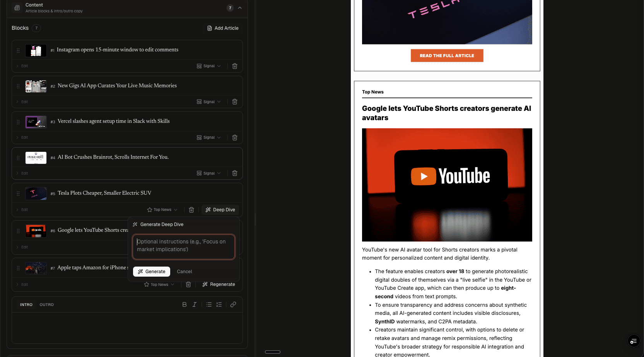
Task: Collapse the Content section chevron
Action: pyautogui.click(x=240, y=8)
